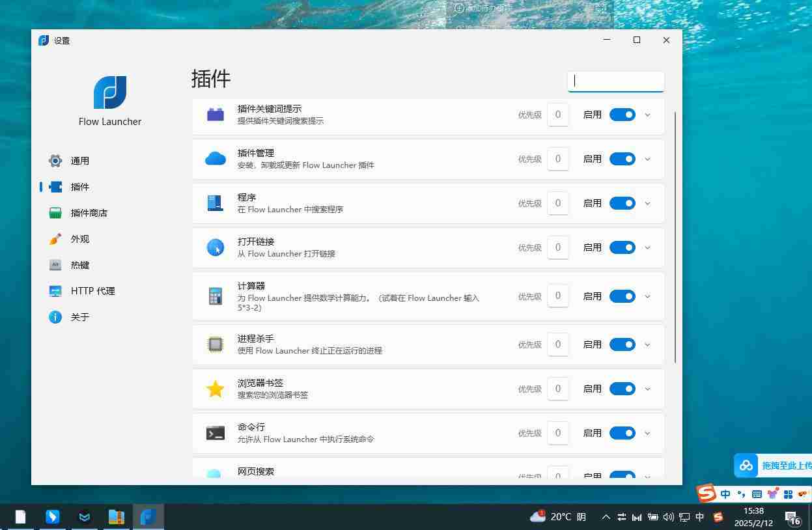Click the 打开链接 priority number field

pyautogui.click(x=558, y=247)
